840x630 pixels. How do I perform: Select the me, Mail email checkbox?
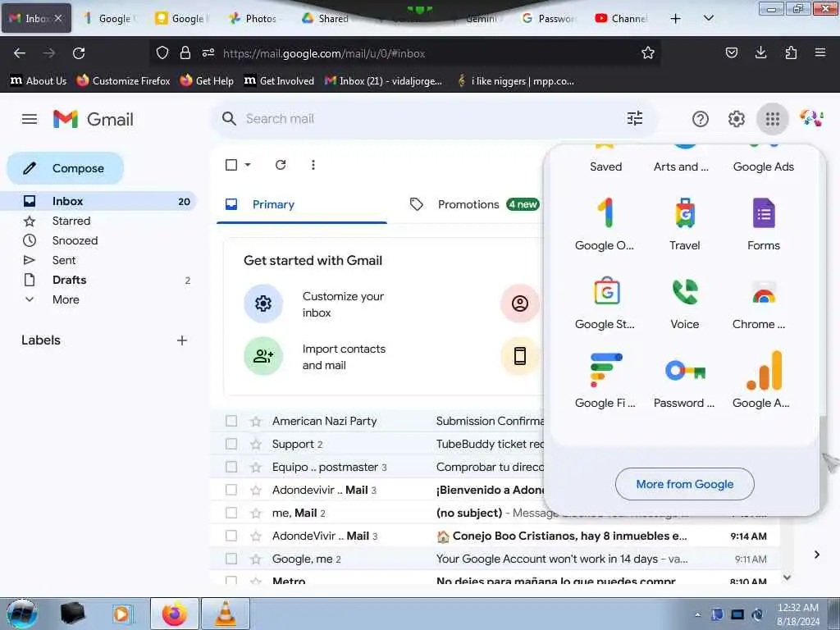(231, 514)
